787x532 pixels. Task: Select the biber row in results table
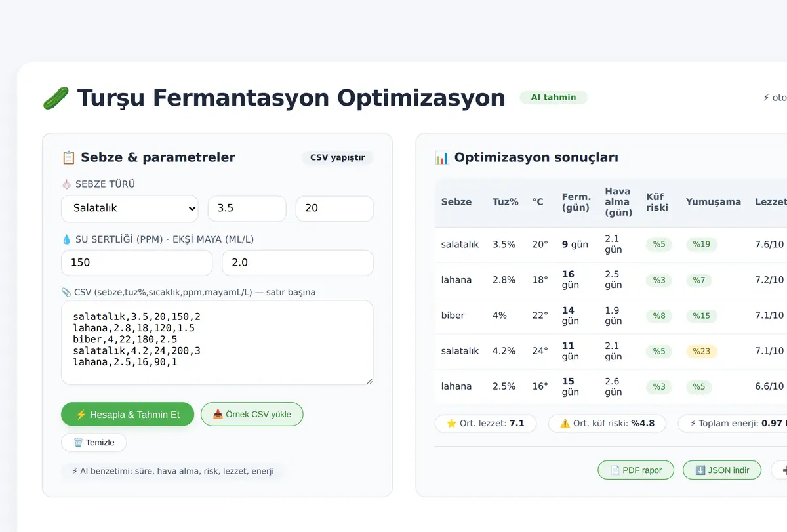[611, 316]
